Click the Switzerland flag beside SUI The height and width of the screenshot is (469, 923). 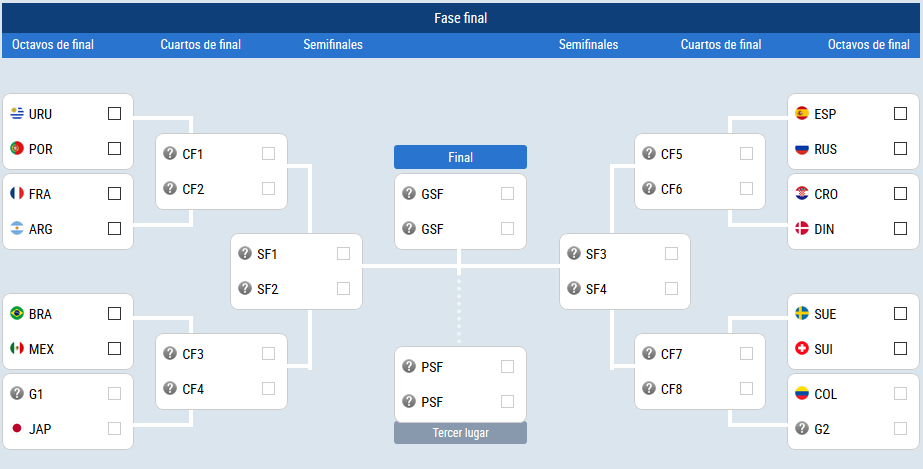click(802, 349)
